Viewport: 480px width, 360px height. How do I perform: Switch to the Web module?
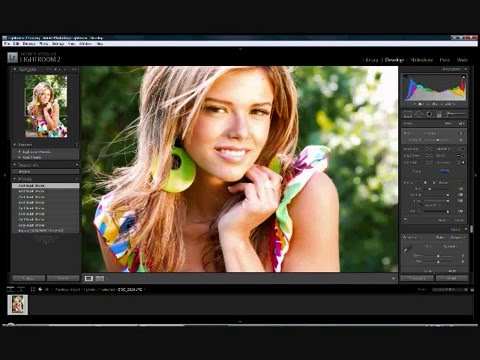pos(462,60)
